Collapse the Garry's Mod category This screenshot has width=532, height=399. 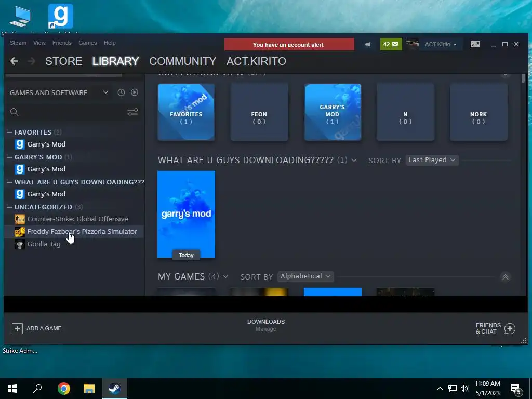(9, 157)
